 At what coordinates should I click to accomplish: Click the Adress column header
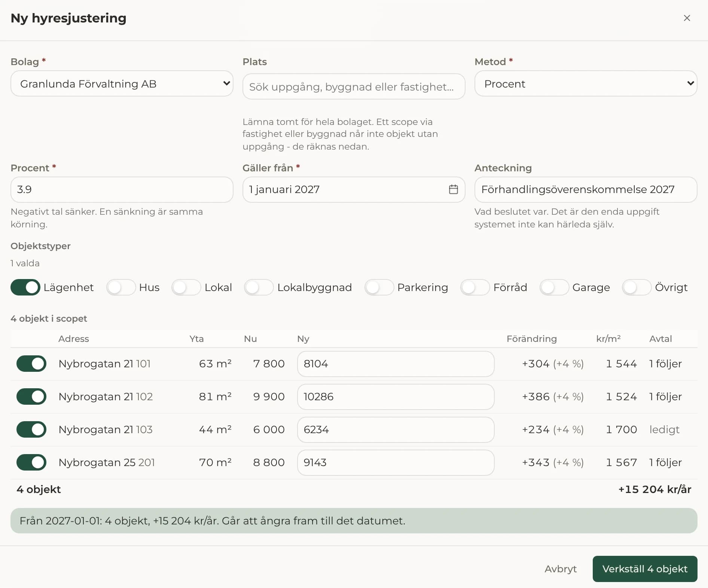pos(74,339)
